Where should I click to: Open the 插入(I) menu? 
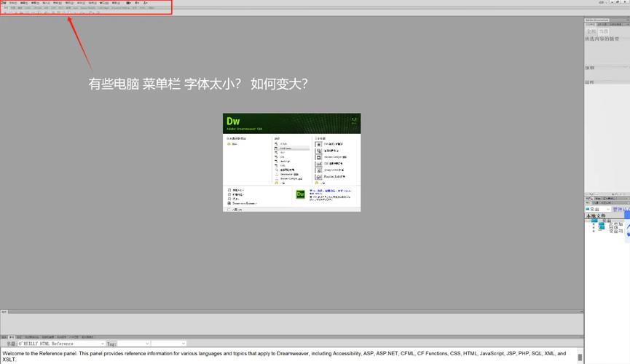tap(46, 3)
